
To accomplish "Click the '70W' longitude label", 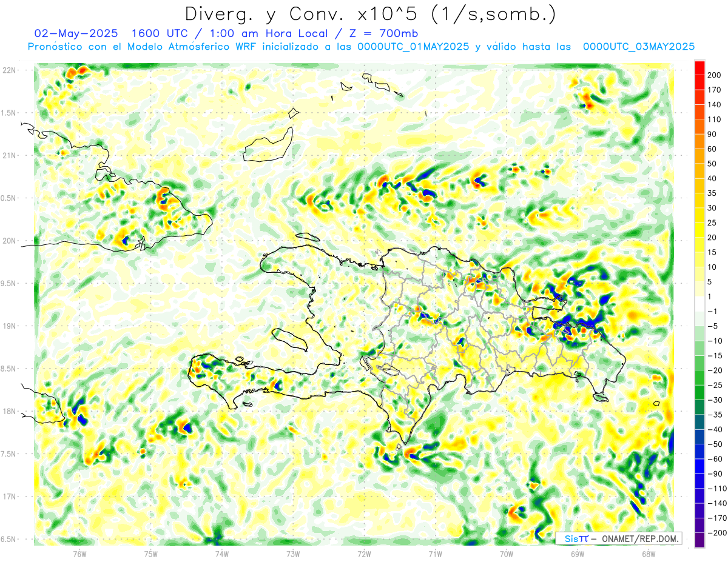I will (x=506, y=554).
